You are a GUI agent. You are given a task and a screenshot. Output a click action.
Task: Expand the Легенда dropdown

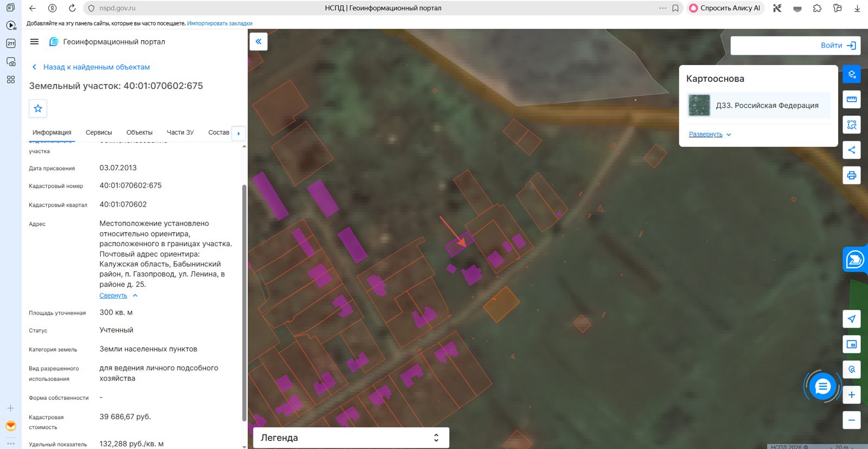point(351,438)
